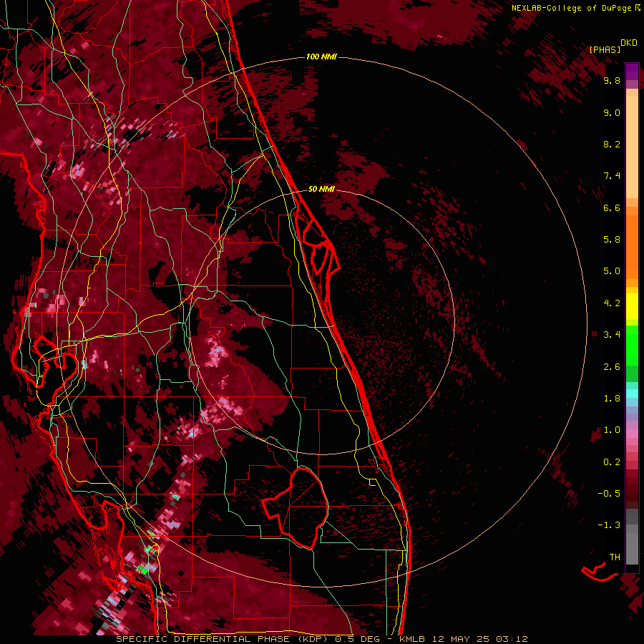Click the DKD unit label
The height and width of the screenshot is (644, 644).
click(x=629, y=43)
